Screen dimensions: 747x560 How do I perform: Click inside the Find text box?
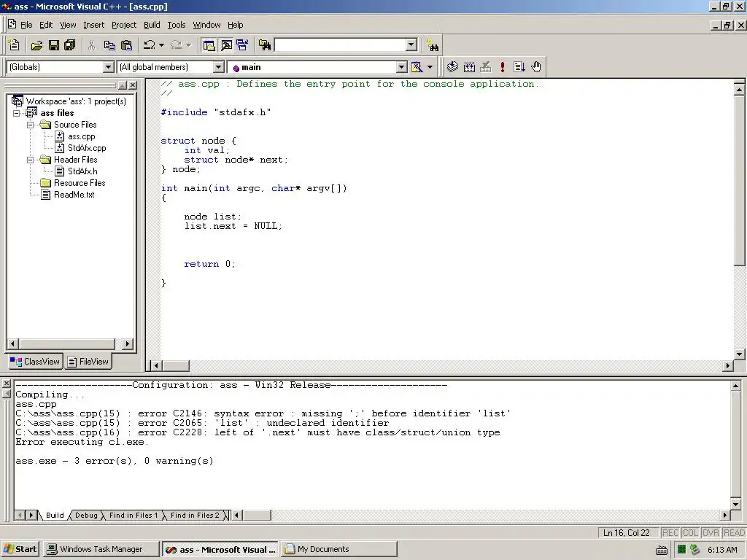pyautogui.click(x=341, y=45)
